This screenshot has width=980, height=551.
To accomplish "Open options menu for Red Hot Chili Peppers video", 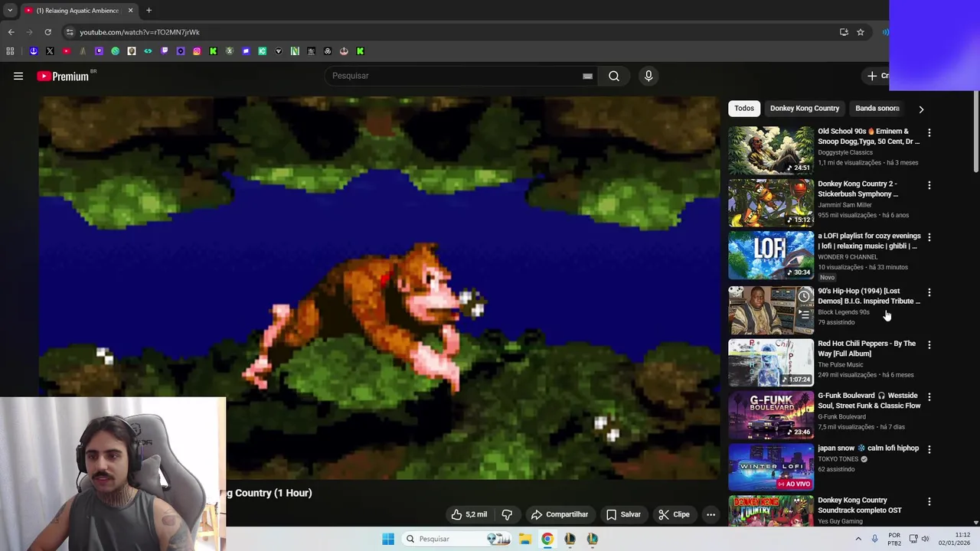I will 929,344.
